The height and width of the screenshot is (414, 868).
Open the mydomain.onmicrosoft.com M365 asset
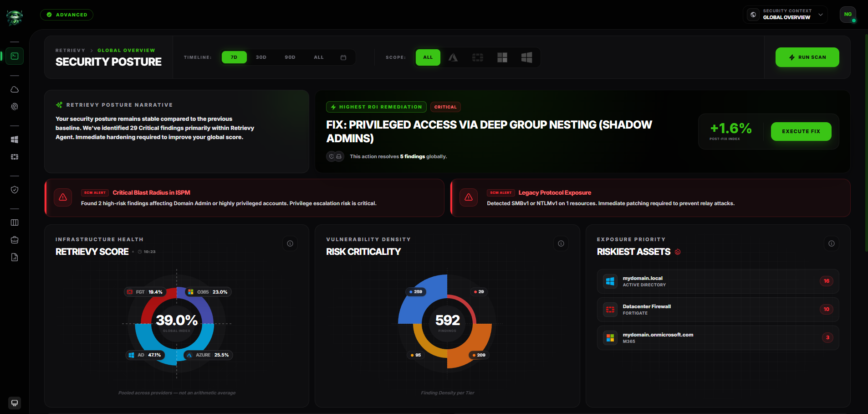pos(718,338)
